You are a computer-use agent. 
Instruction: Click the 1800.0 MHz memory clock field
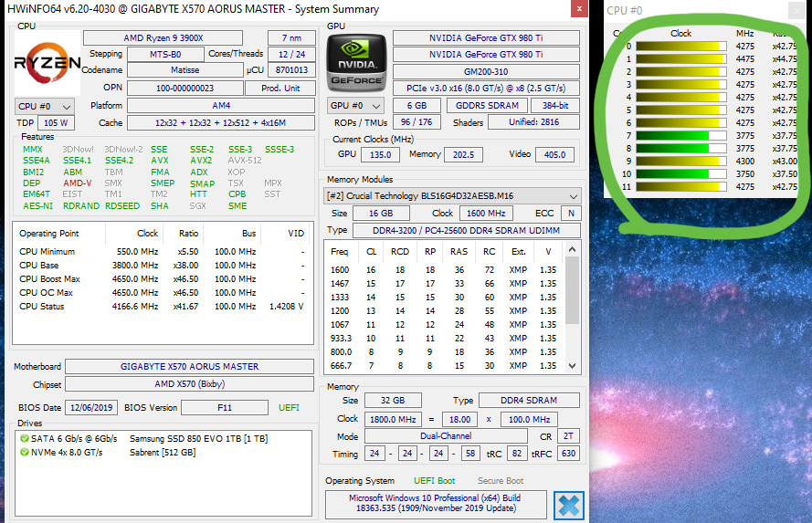pyautogui.click(x=393, y=420)
